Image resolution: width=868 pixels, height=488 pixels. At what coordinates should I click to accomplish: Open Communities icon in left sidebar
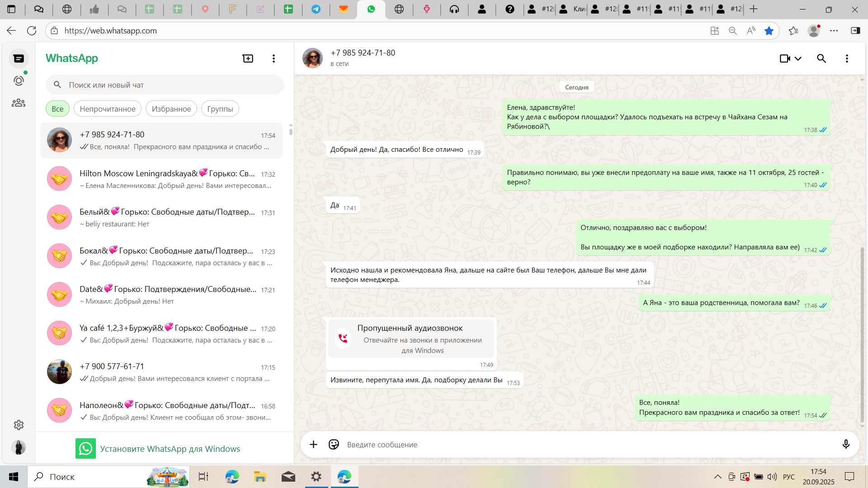coord(19,103)
